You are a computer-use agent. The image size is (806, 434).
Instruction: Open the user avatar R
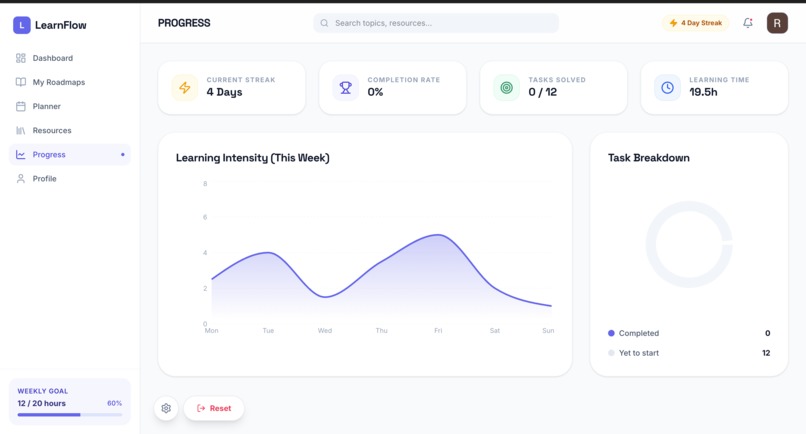point(777,23)
